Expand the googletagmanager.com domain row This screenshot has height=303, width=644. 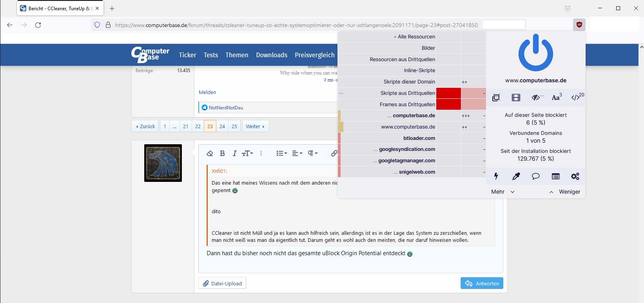pyautogui.click(x=387, y=160)
